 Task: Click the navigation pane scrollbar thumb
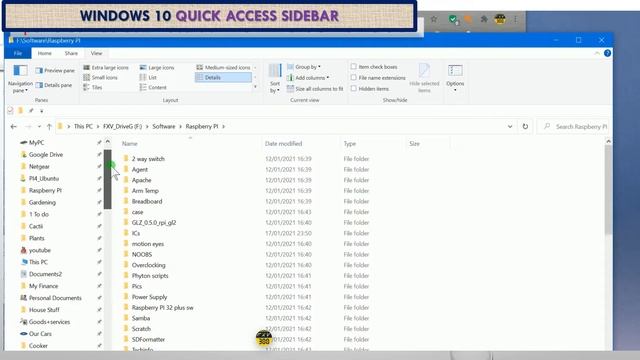[x=107, y=179]
